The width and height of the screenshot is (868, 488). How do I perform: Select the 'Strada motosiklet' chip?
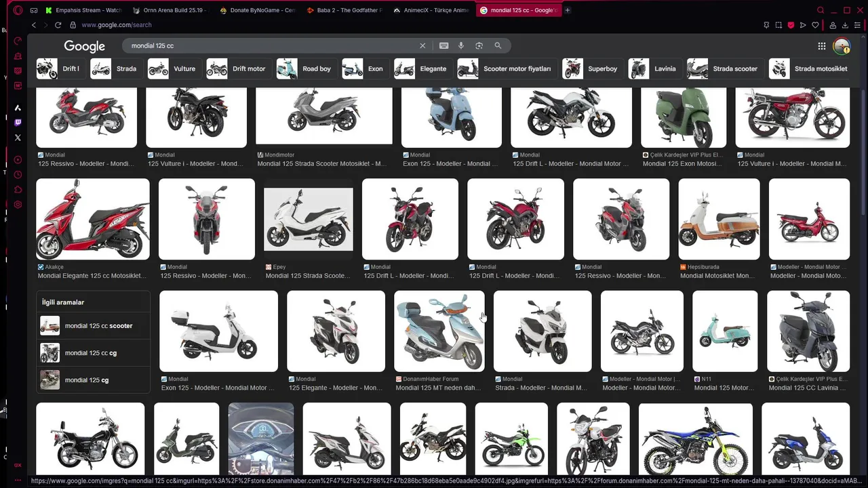(810, 68)
